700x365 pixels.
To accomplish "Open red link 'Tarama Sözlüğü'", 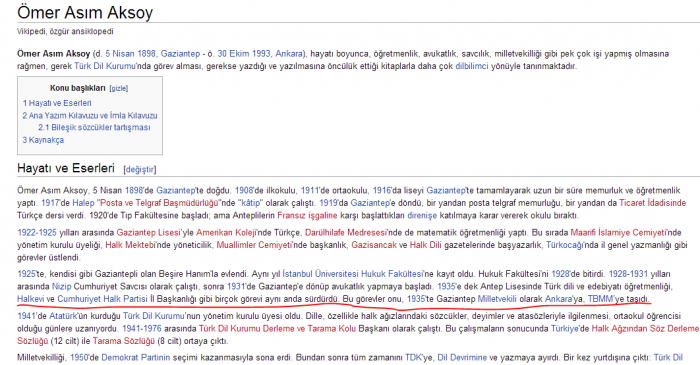I will tap(124, 341).
